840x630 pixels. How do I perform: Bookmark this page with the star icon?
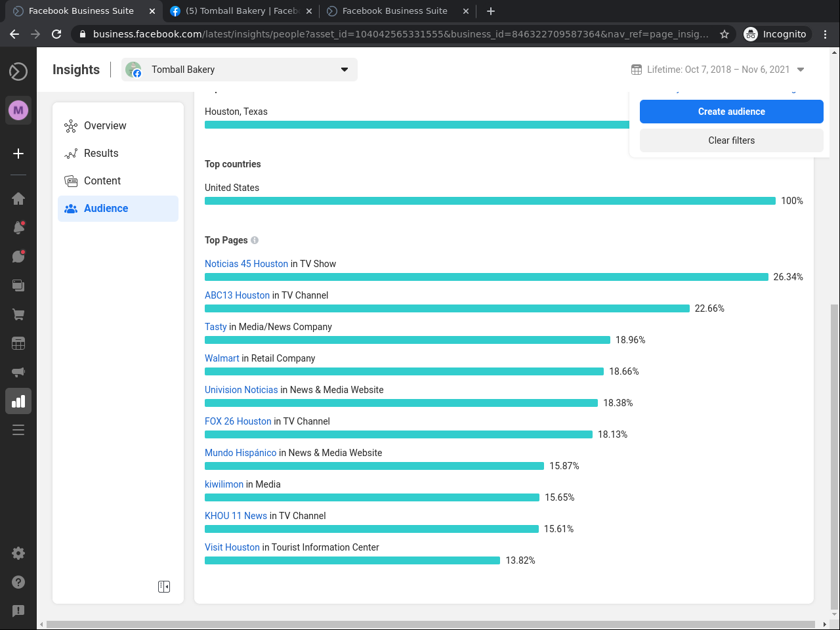pos(724,34)
